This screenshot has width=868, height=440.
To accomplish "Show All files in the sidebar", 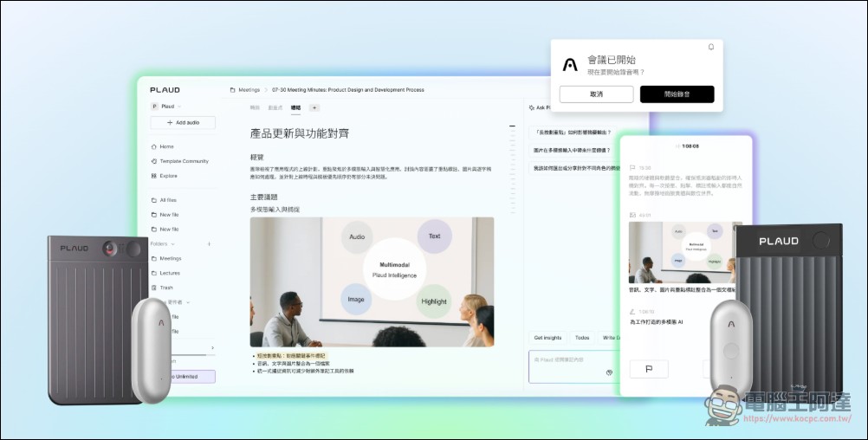I will [164, 200].
